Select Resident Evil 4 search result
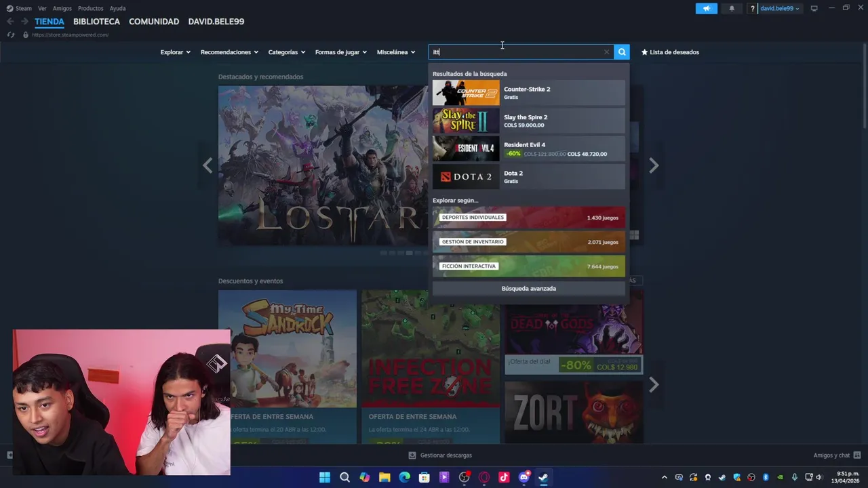This screenshot has width=868, height=488. pos(529,149)
